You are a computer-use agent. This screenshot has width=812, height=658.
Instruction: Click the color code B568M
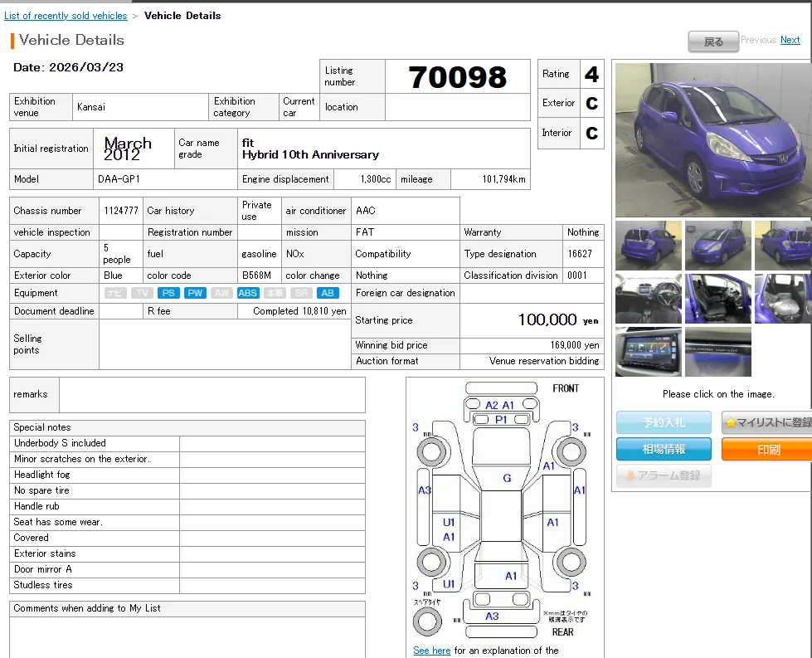click(x=256, y=275)
